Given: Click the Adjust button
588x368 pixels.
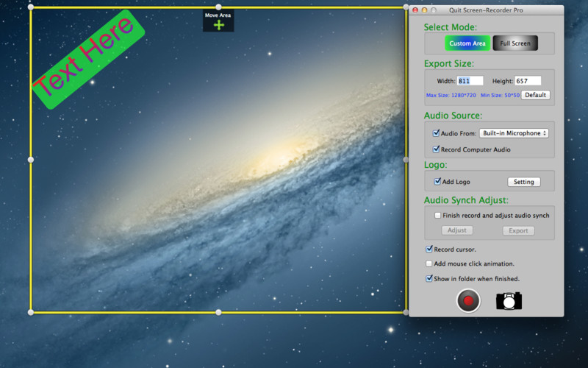Looking at the screenshot, I should click(457, 230).
